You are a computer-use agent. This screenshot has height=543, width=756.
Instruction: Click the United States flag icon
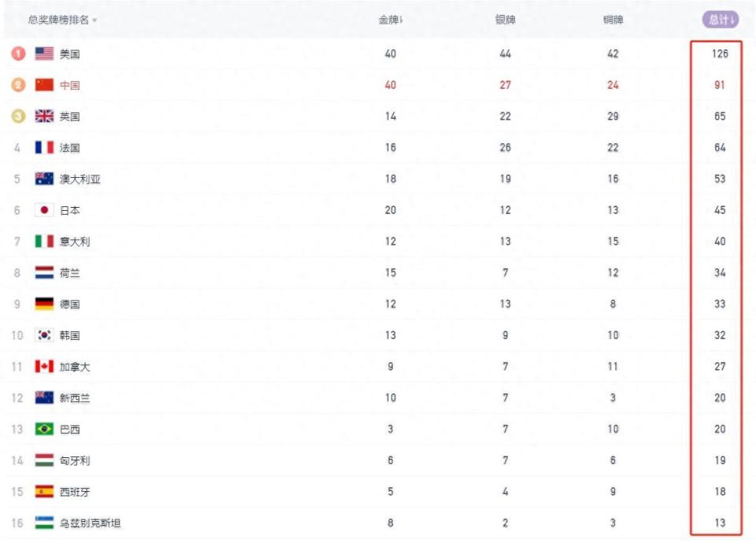pyautogui.click(x=44, y=54)
